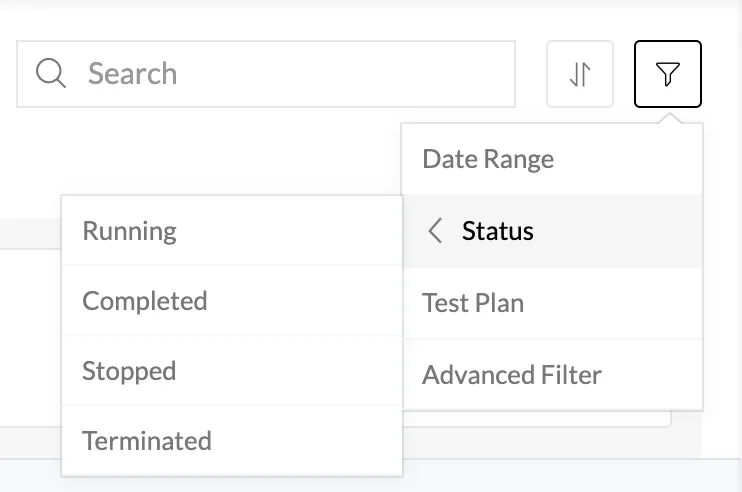The image size is (742, 492).
Task: Filter by Running status
Action: tap(232, 231)
